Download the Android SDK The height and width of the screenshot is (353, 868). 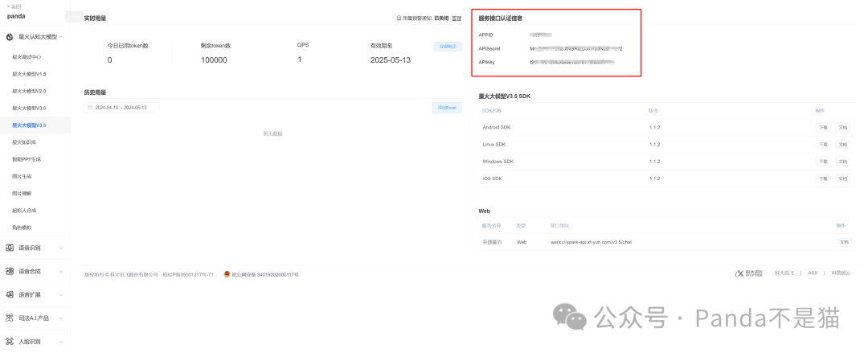click(x=823, y=128)
